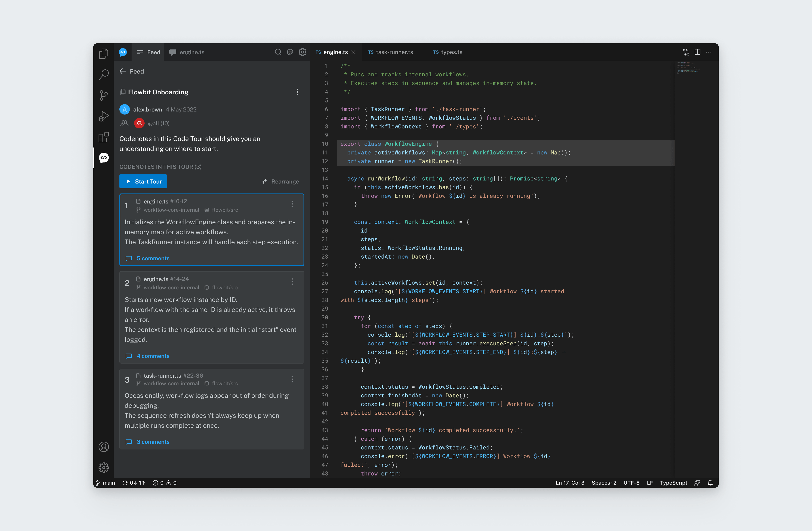Open the Run and Debug view

coord(104,116)
